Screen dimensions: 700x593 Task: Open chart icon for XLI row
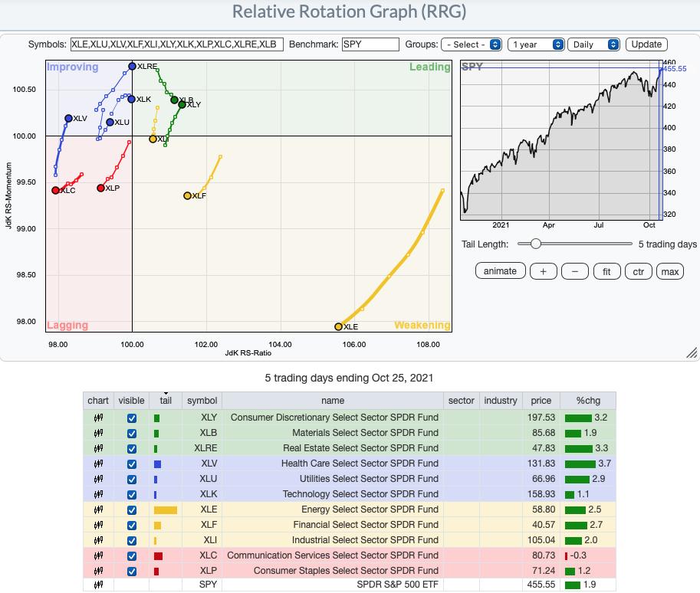[x=98, y=540]
